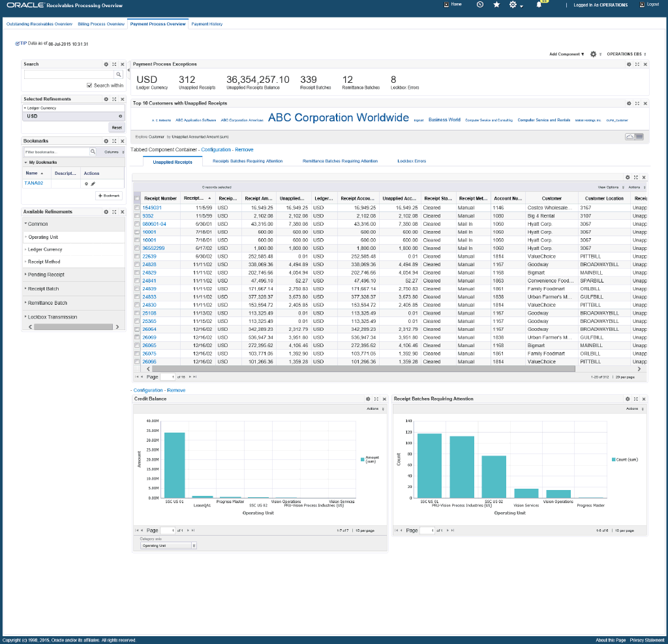
Task: Expand the Lockbox Transmission refinement group
Action: [25, 316]
